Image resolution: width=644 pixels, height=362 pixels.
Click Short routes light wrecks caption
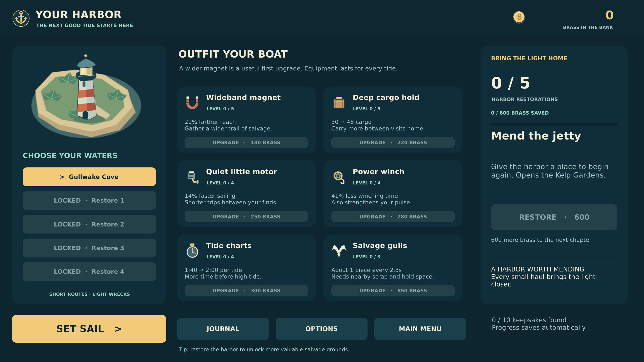89,294
